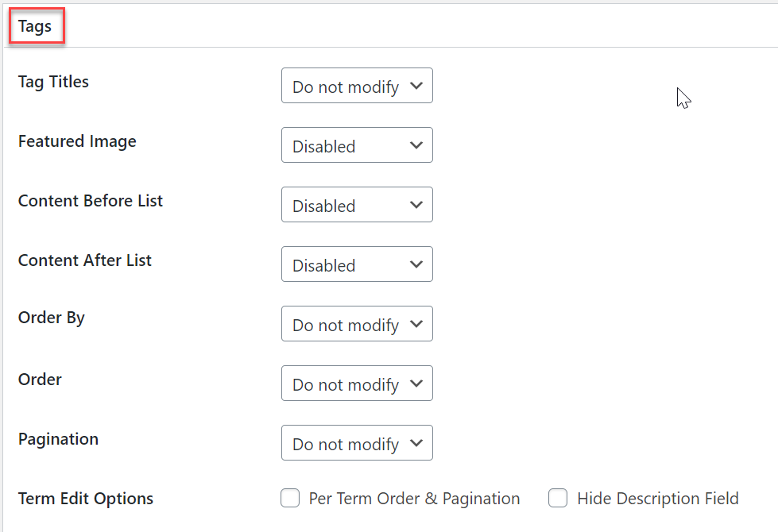Image resolution: width=778 pixels, height=532 pixels.
Task: Click the Tags section heading
Action: coord(35,25)
